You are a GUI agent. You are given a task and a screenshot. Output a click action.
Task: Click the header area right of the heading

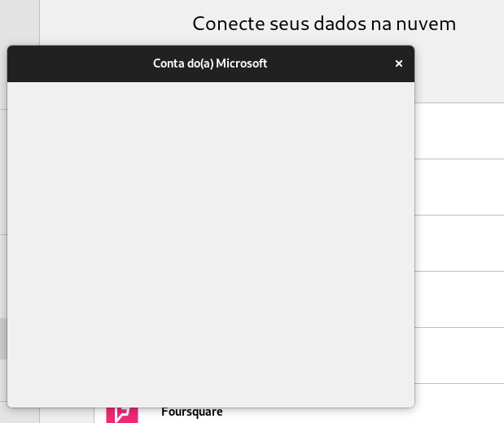pyautogui.click(x=482, y=24)
